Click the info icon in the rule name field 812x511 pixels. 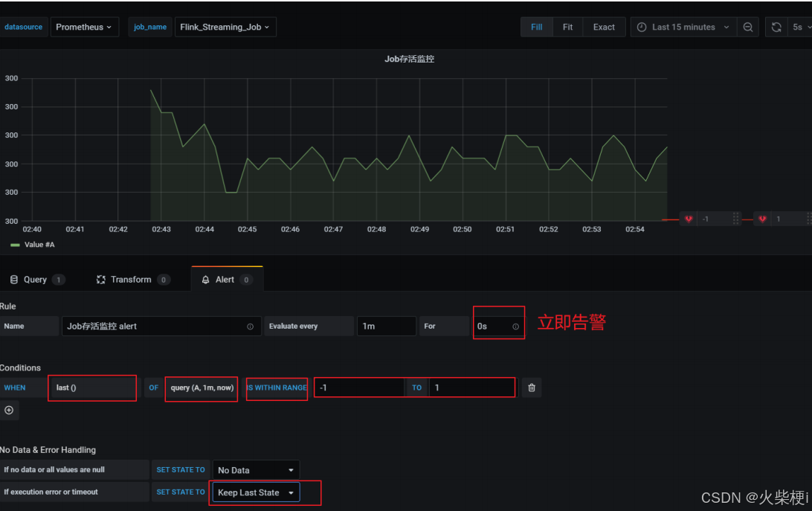(250, 327)
